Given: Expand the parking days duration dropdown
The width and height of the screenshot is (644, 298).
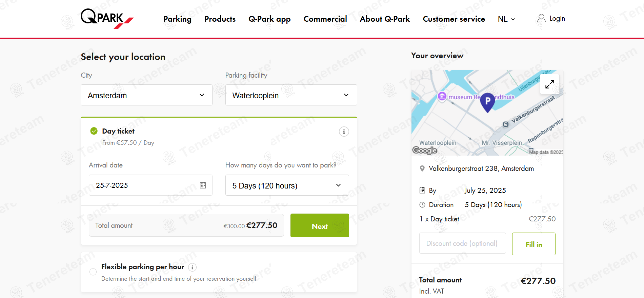Looking at the screenshot, I should (287, 185).
